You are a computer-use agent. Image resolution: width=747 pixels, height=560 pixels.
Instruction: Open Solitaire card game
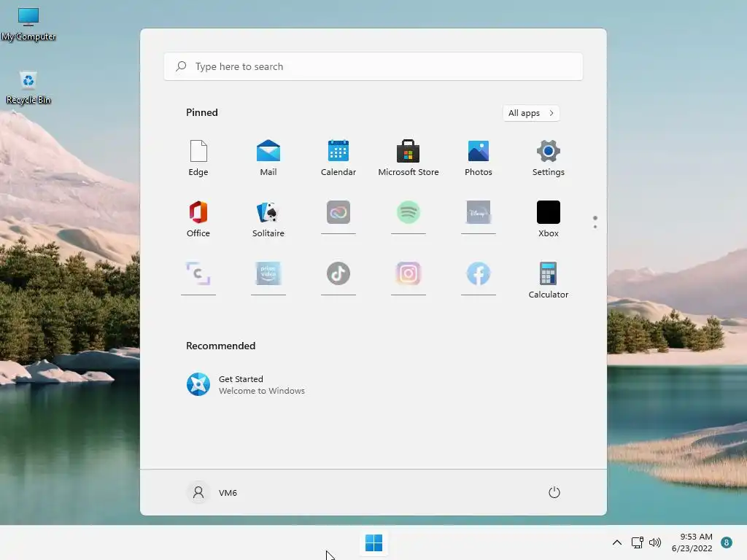click(268, 219)
